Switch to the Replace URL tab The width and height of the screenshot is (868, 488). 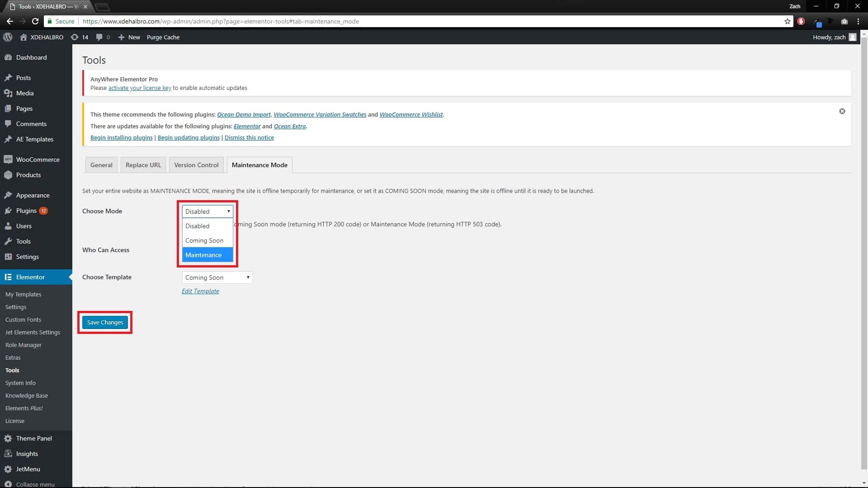click(x=143, y=165)
